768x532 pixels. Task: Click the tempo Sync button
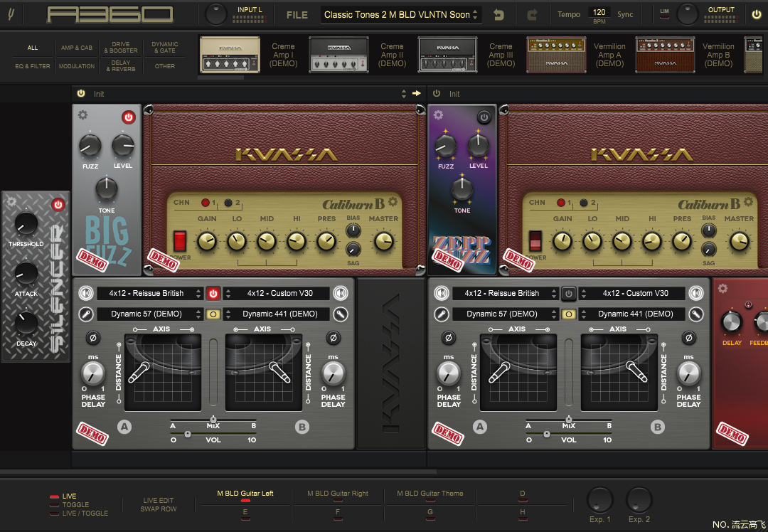pos(625,14)
